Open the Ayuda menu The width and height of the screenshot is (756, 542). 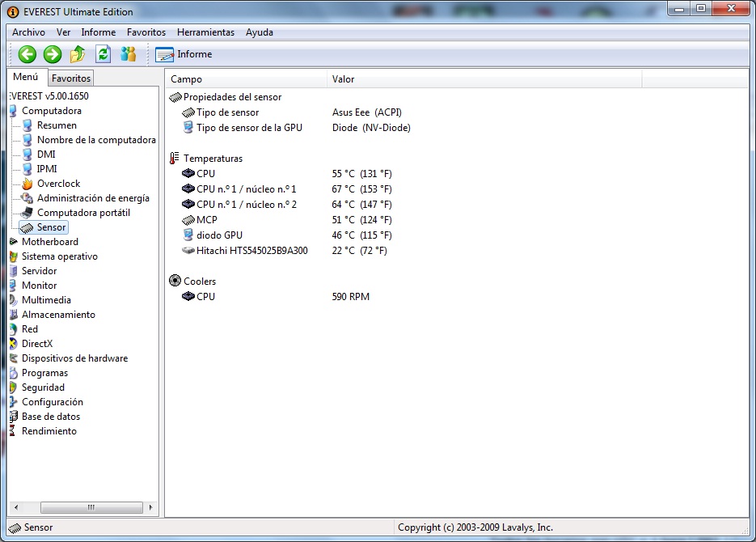[260, 32]
